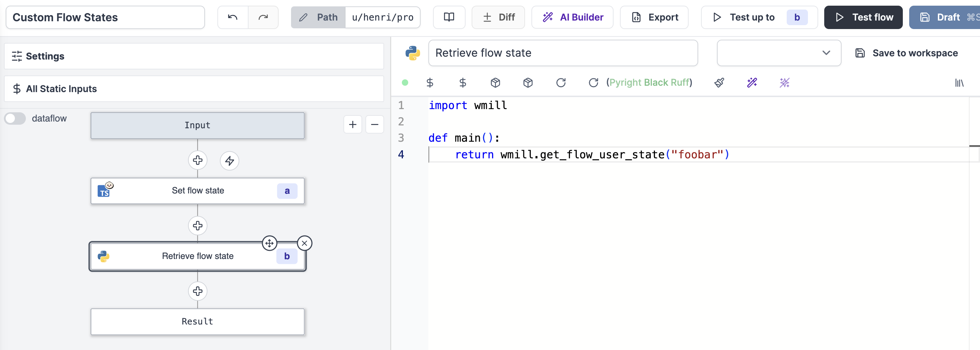Toggle the dataflow switch
Image resolution: width=980 pixels, height=350 pixels.
(x=15, y=118)
